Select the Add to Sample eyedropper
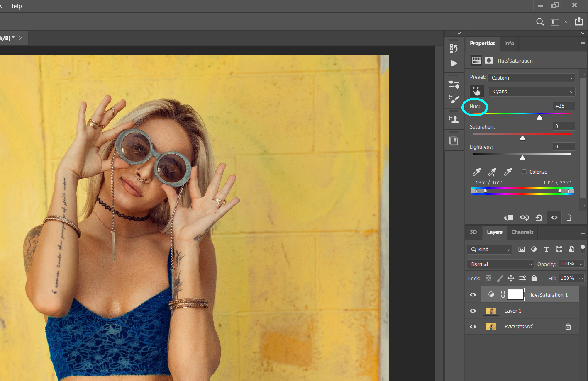Viewport: 588px width, 381px height. (492, 172)
